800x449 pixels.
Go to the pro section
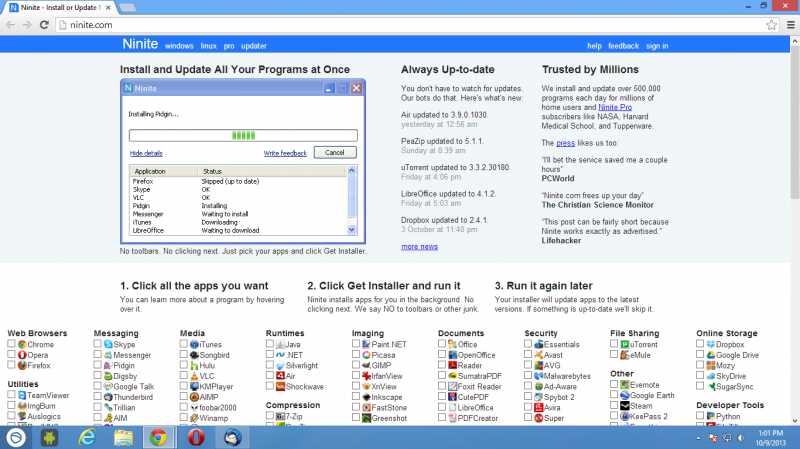pos(229,46)
